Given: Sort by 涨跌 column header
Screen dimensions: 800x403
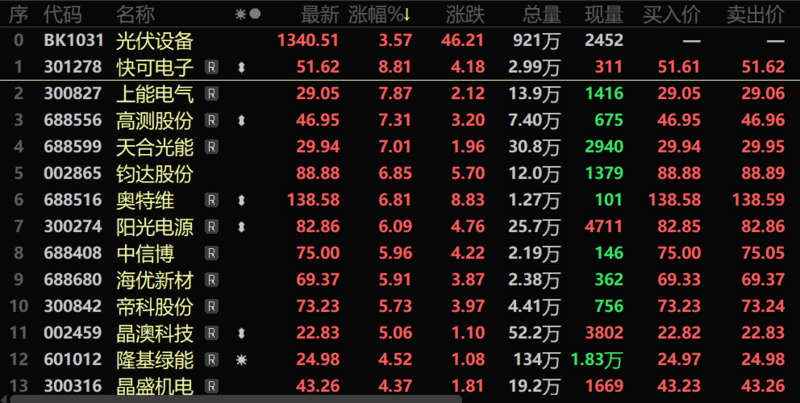Looking at the screenshot, I should [x=465, y=15].
